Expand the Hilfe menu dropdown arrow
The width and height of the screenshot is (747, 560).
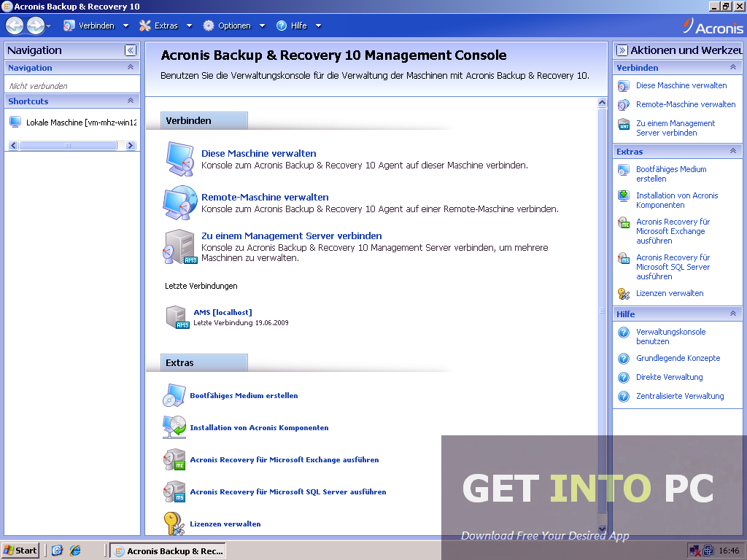click(318, 26)
